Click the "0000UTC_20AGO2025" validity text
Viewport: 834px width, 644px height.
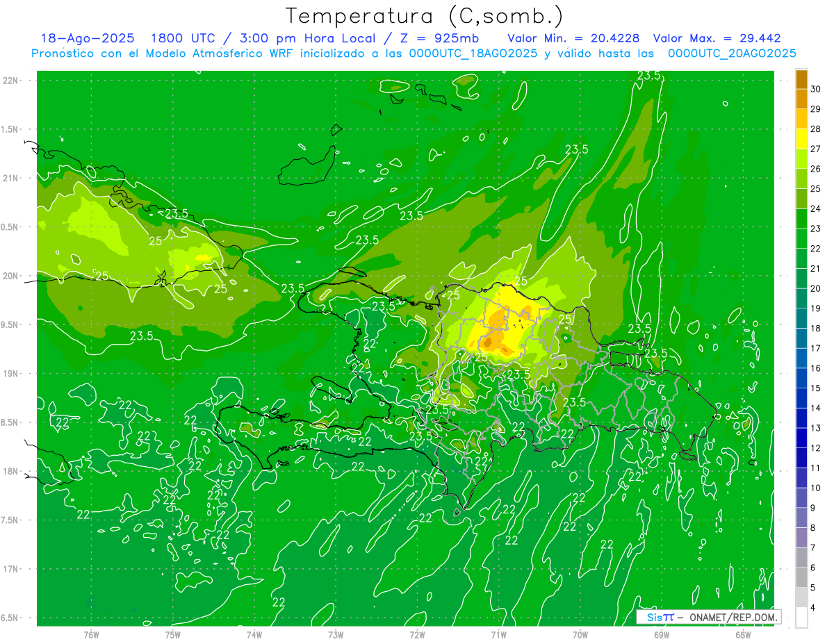pos(732,53)
